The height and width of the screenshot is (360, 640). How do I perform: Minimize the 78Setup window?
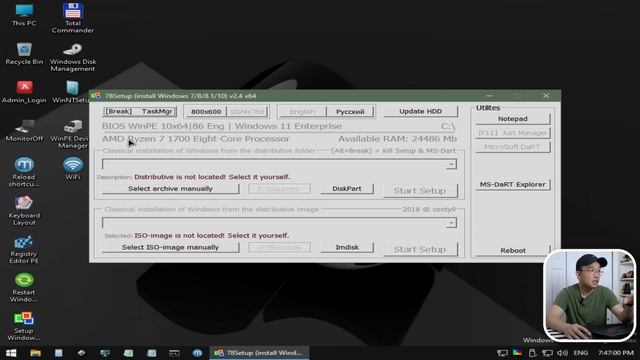[x=489, y=96]
